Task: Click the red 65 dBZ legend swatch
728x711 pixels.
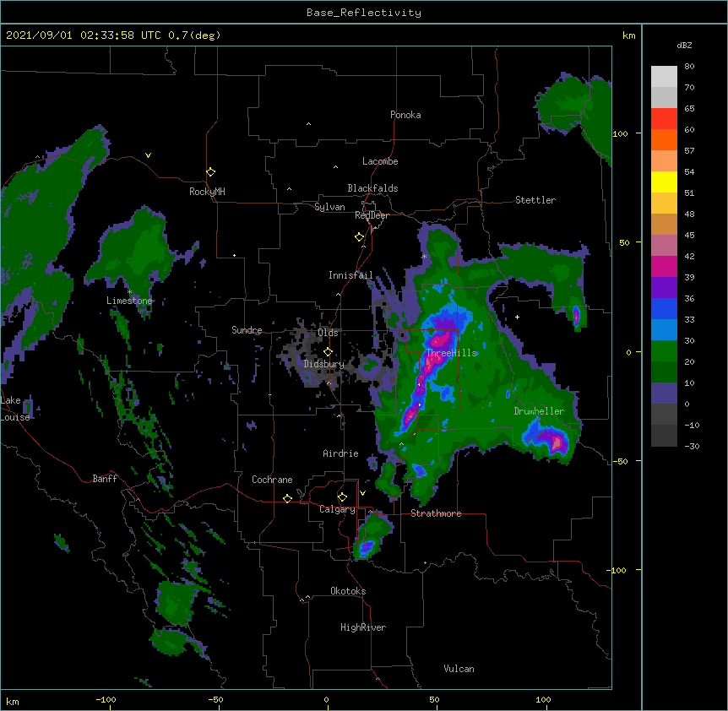Action: (x=664, y=118)
